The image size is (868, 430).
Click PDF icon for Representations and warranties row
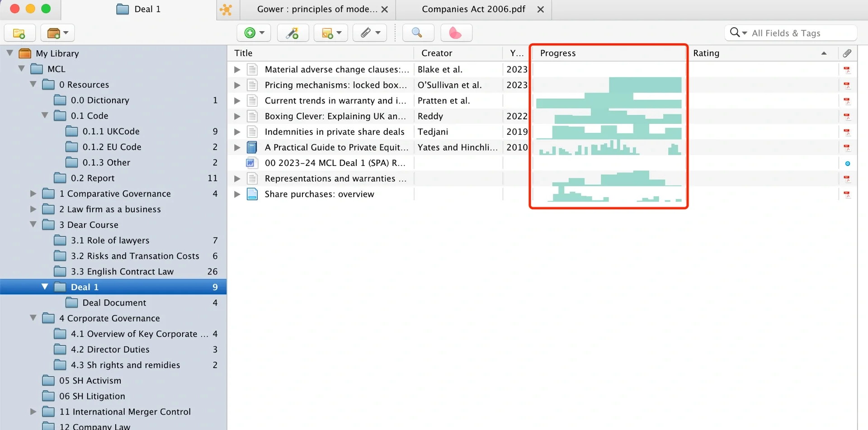pos(847,179)
